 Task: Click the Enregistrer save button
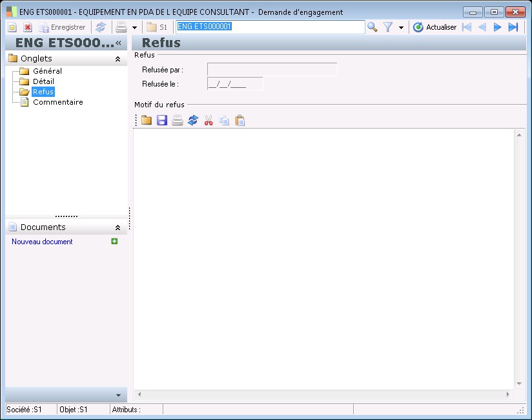(62, 27)
